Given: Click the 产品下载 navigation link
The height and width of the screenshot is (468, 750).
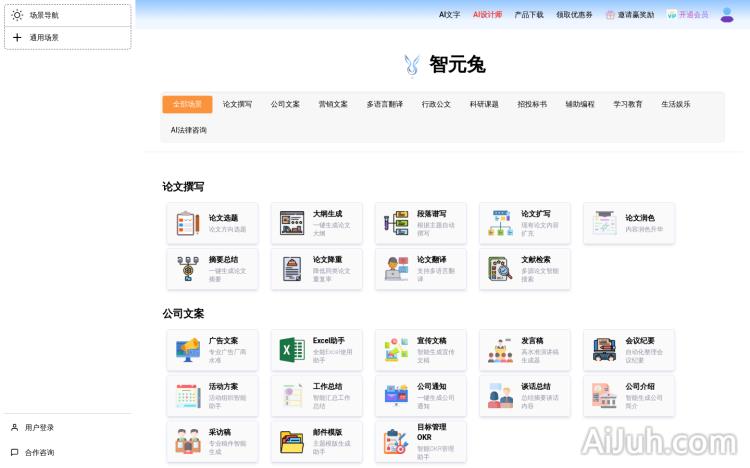Looking at the screenshot, I should (x=529, y=15).
